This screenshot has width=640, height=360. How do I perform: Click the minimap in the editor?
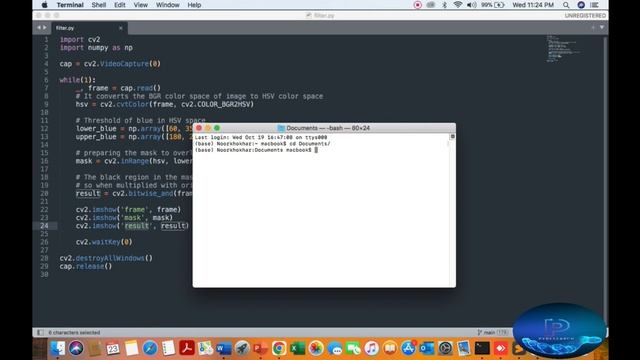[562, 49]
